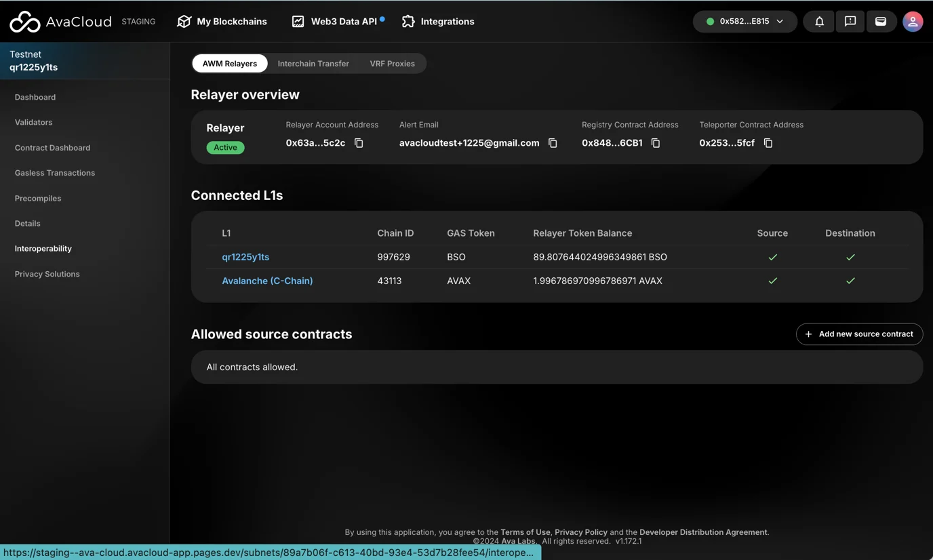933x560 pixels.
Task: Select the AWM Relayers tab
Action: (230, 64)
